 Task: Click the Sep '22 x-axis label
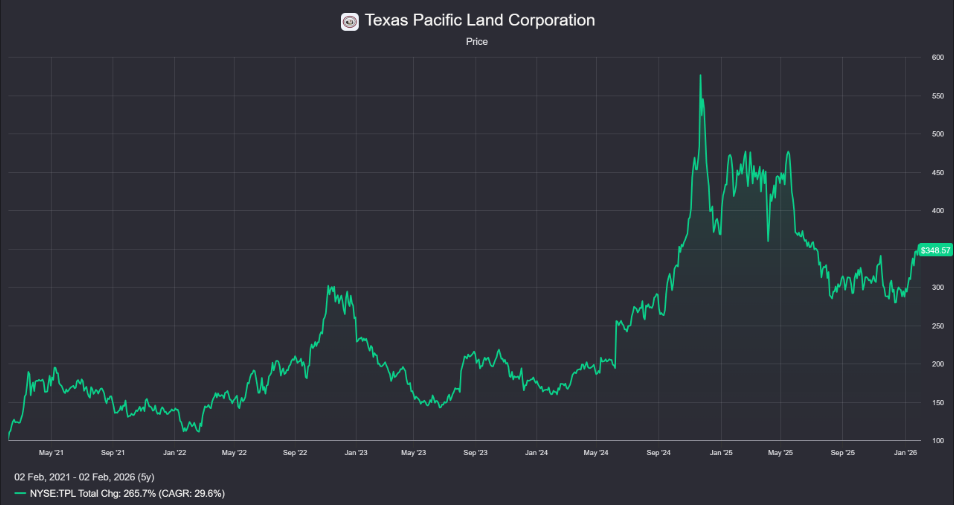pyautogui.click(x=295, y=453)
